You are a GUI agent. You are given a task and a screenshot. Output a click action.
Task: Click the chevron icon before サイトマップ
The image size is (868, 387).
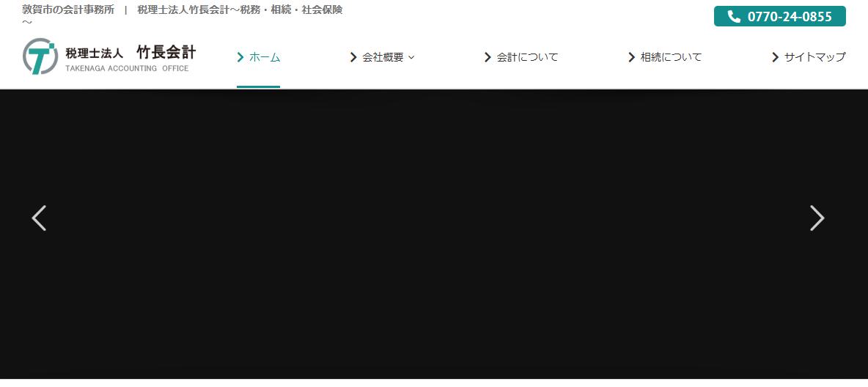pos(775,57)
